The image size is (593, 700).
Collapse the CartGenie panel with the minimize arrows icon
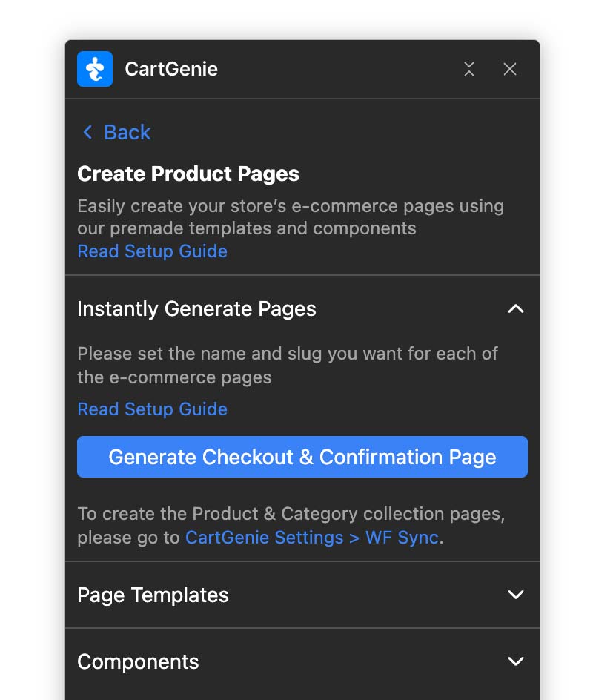pos(468,69)
